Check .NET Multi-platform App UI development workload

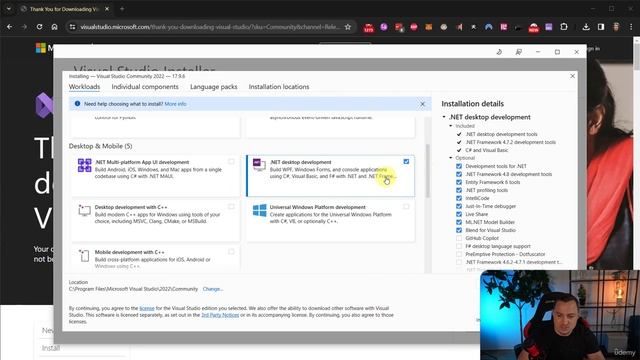(231, 162)
